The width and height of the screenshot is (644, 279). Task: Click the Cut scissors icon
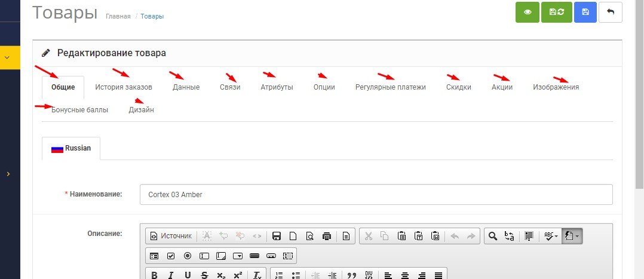(x=369, y=236)
